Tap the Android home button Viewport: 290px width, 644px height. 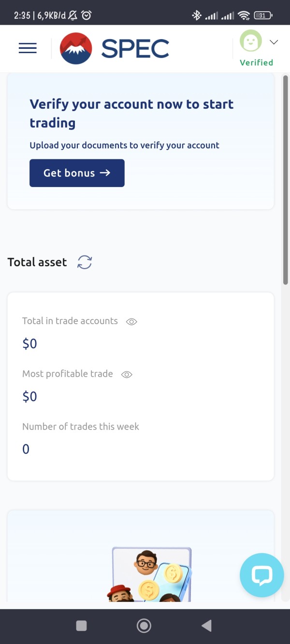pos(144,626)
